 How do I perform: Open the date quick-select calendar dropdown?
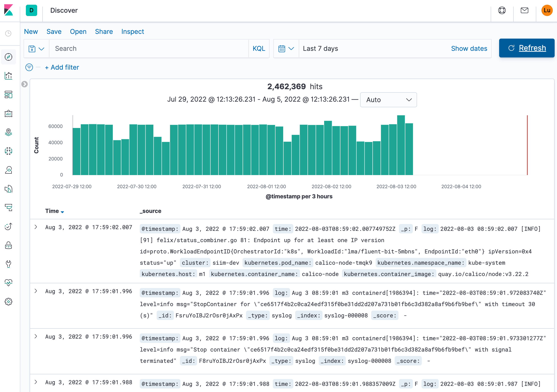pos(286,48)
